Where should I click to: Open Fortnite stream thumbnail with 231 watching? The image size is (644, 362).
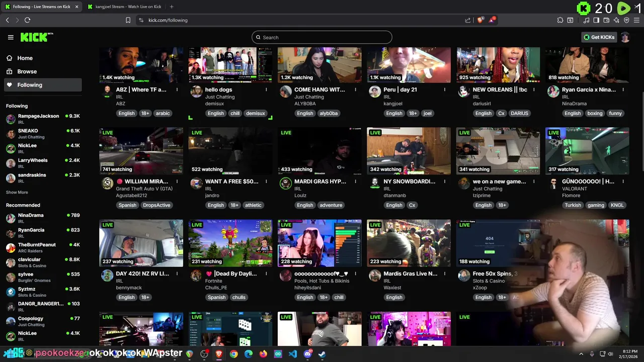pos(230,243)
